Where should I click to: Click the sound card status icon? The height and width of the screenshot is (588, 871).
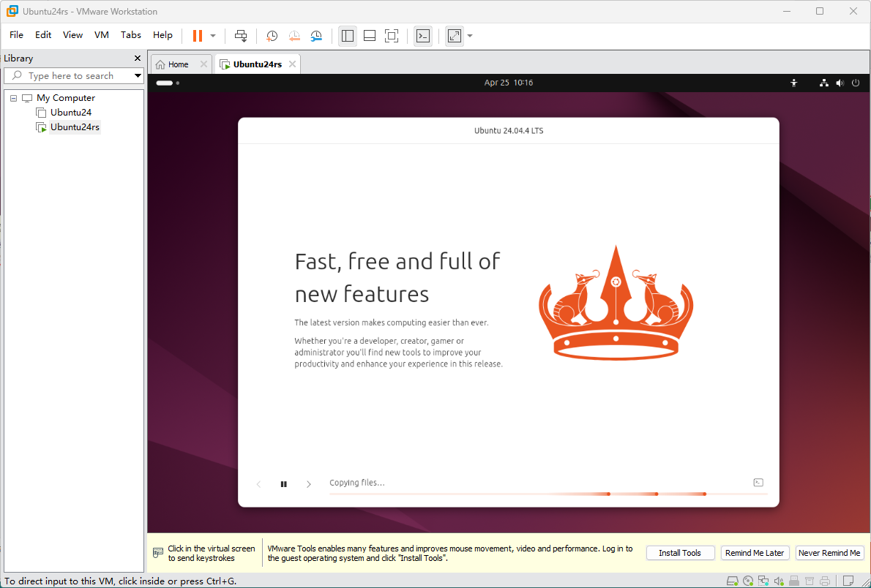pyautogui.click(x=779, y=581)
